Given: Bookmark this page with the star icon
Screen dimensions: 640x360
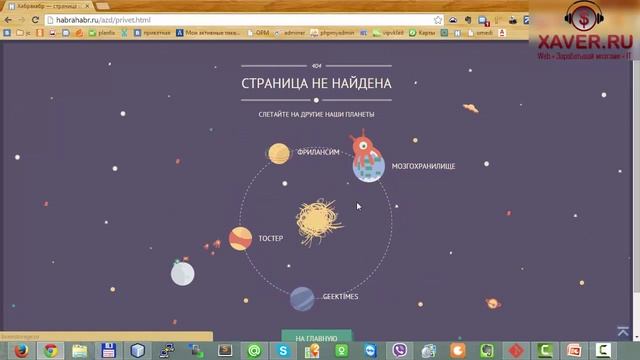Looking at the screenshot, I should [x=438, y=20].
